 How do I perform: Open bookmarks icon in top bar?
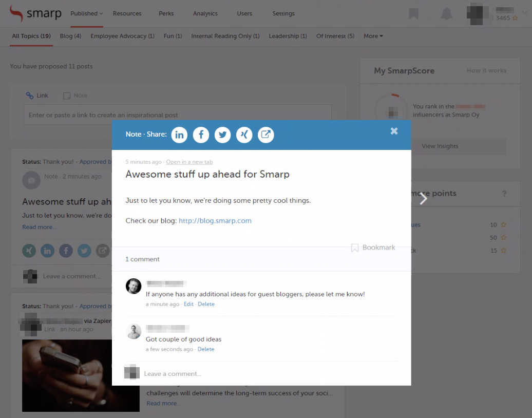click(413, 14)
